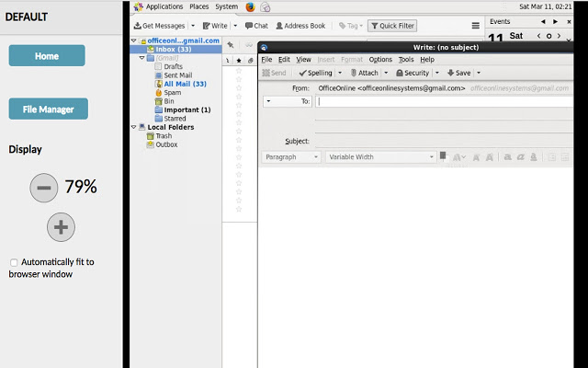Click Attach in compose window

(365, 73)
